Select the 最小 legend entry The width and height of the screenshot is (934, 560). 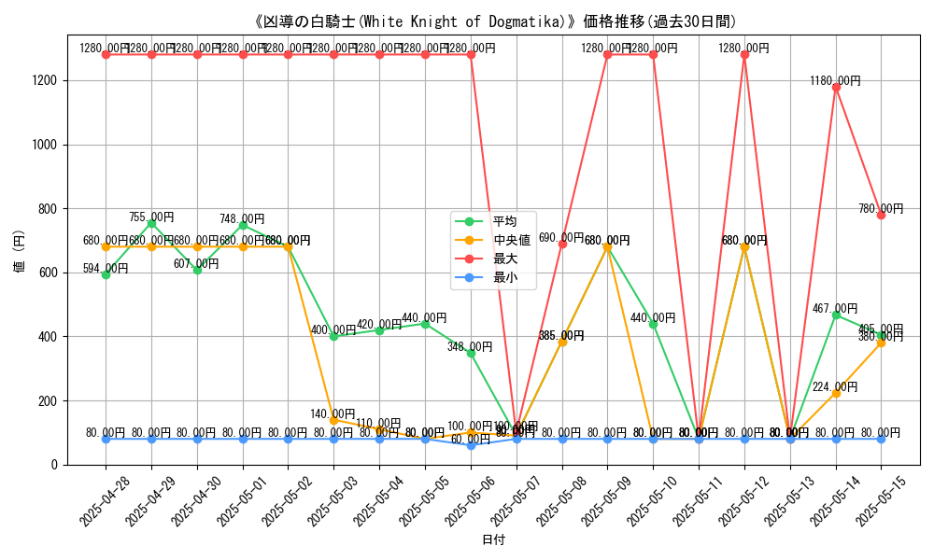(492, 277)
